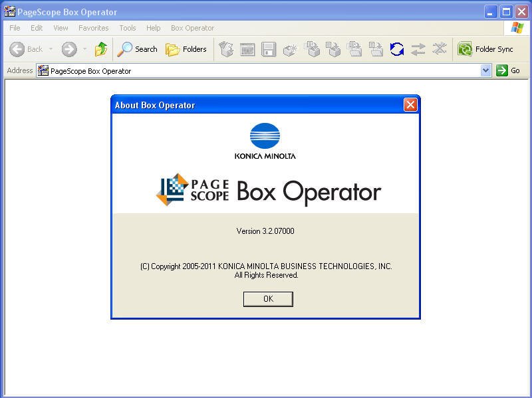Close the About Box Operator dialog
The image size is (532, 398).
(x=410, y=105)
